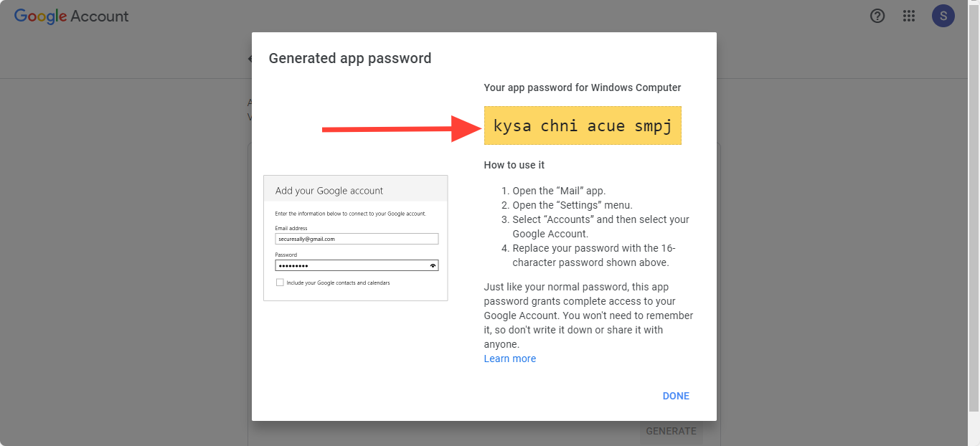
Task: Toggle the show password eye icon
Action: pyautogui.click(x=433, y=265)
